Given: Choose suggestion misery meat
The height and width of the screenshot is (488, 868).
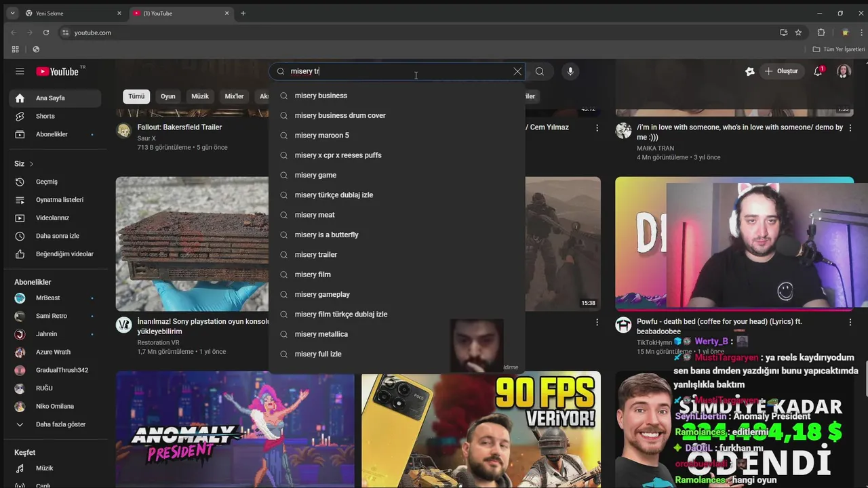Looking at the screenshot, I should pos(397,215).
